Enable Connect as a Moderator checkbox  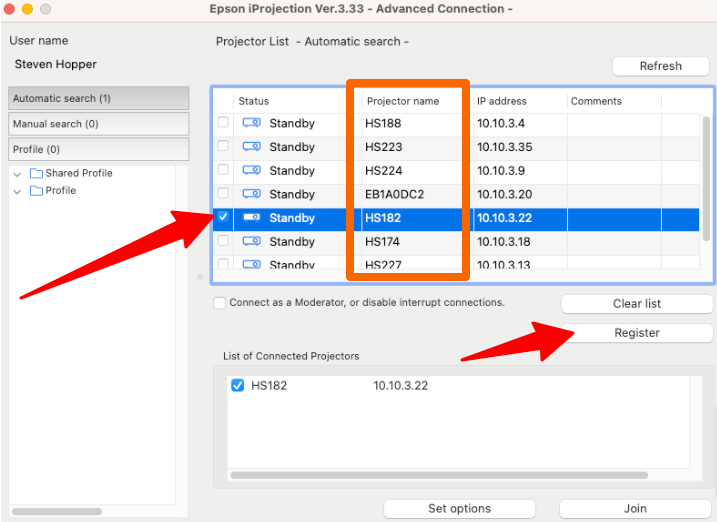click(219, 303)
